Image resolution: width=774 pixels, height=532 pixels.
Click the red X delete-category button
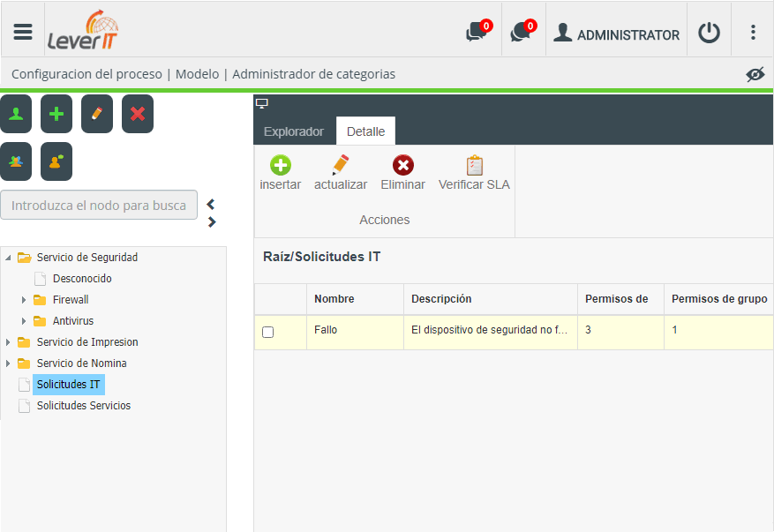pos(137,114)
